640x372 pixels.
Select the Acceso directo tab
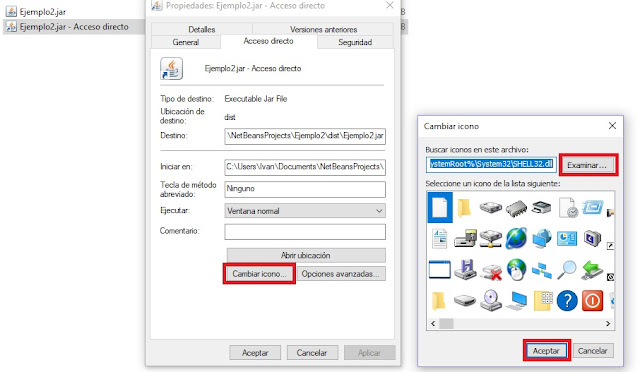tap(269, 41)
